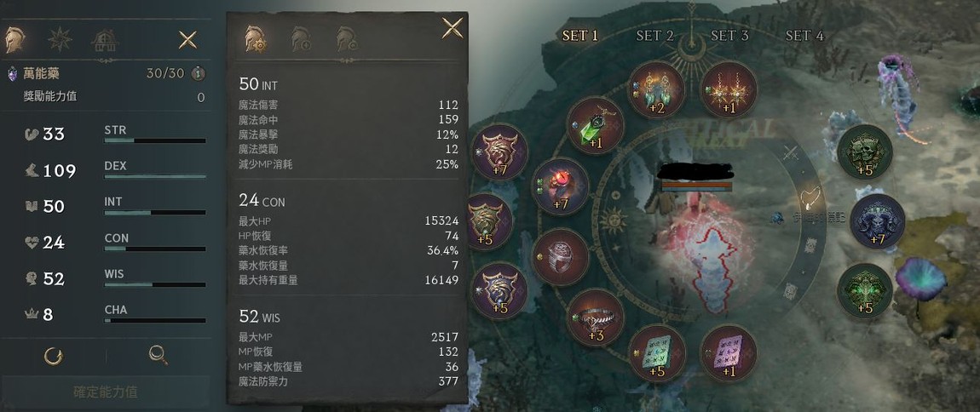
Task: Click the 萬能藥 counter badge icon
Action: (x=198, y=74)
